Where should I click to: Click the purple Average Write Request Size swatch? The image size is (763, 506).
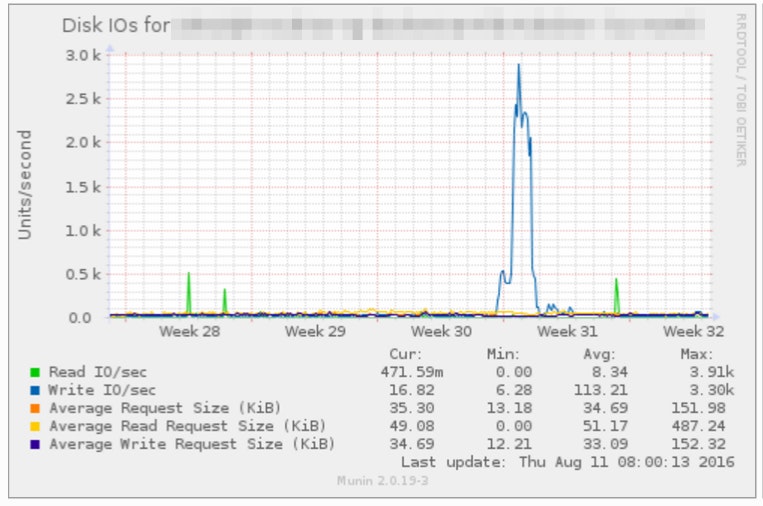[x=35, y=444]
